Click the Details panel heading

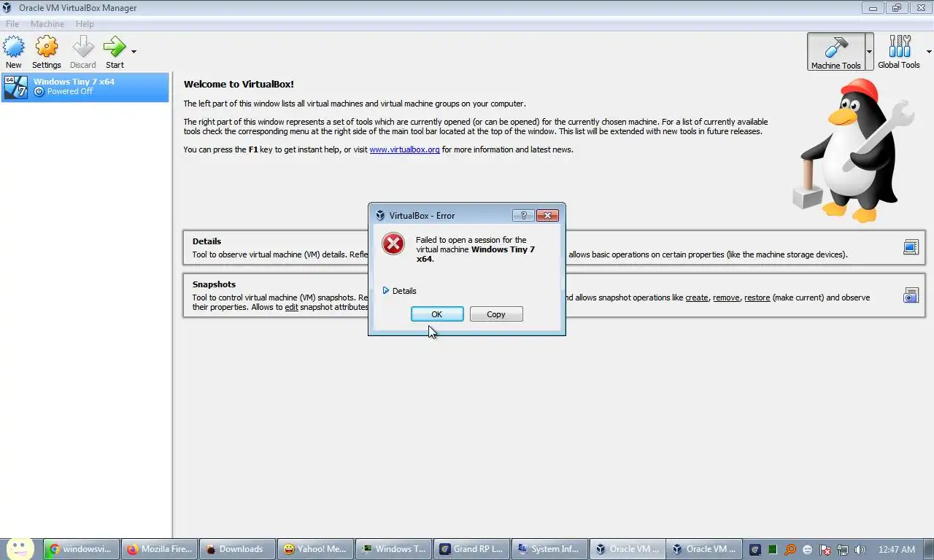(207, 241)
